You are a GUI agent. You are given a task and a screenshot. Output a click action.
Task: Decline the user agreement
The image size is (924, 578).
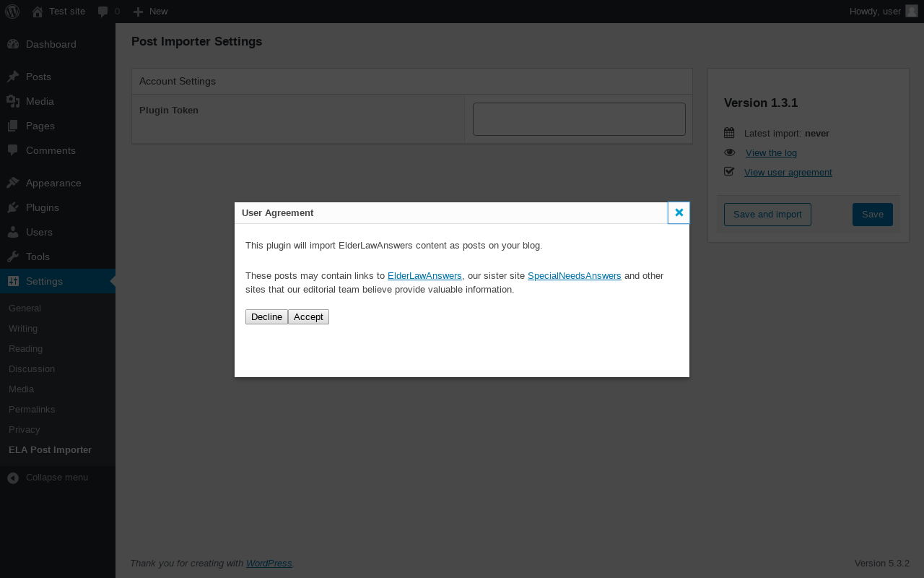click(266, 316)
